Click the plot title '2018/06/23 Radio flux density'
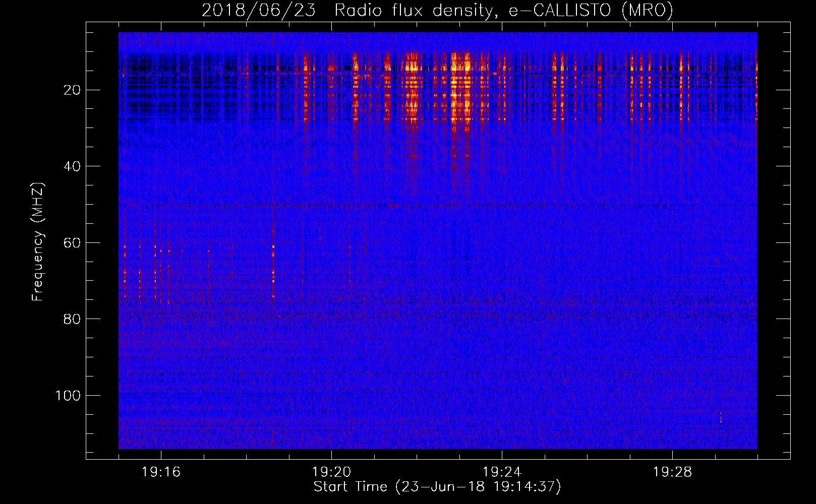Screen dimensions: 816x504 tap(346, 11)
